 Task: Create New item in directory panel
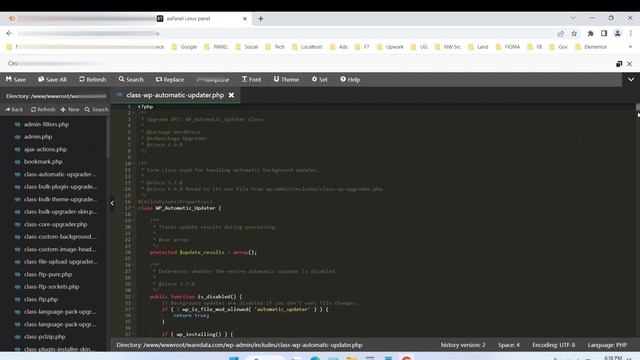tap(70, 109)
